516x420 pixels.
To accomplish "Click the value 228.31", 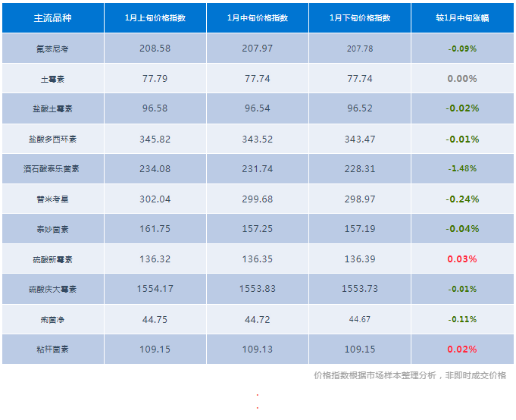I will click(x=360, y=169).
